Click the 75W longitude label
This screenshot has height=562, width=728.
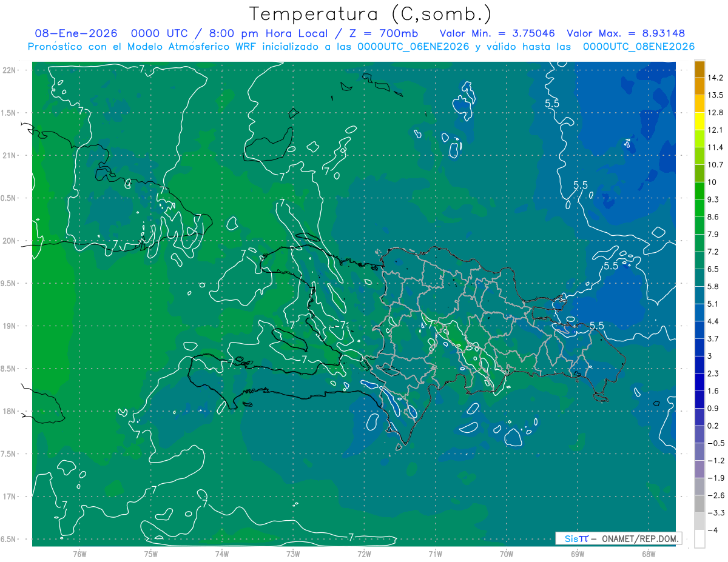[151, 554]
